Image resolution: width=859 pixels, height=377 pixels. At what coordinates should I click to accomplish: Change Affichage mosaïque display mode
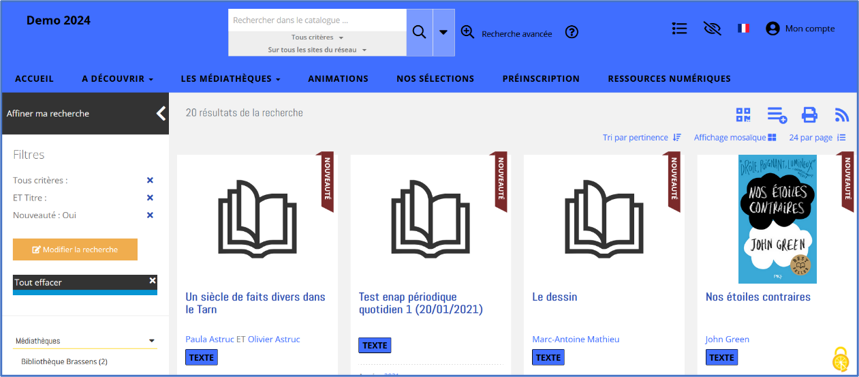click(x=735, y=138)
